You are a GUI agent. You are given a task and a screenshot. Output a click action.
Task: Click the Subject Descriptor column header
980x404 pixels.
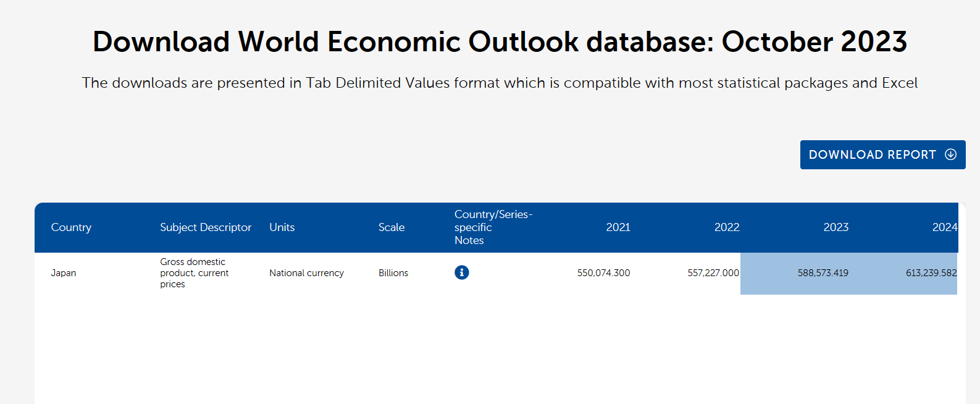[206, 227]
